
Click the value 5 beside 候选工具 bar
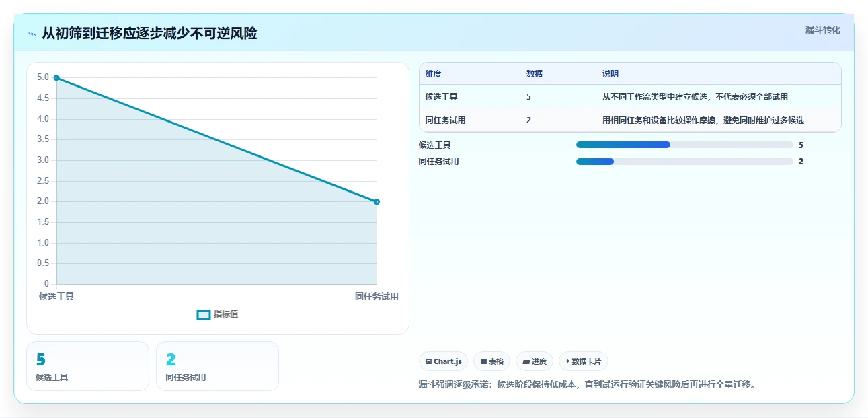click(x=801, y=145)
